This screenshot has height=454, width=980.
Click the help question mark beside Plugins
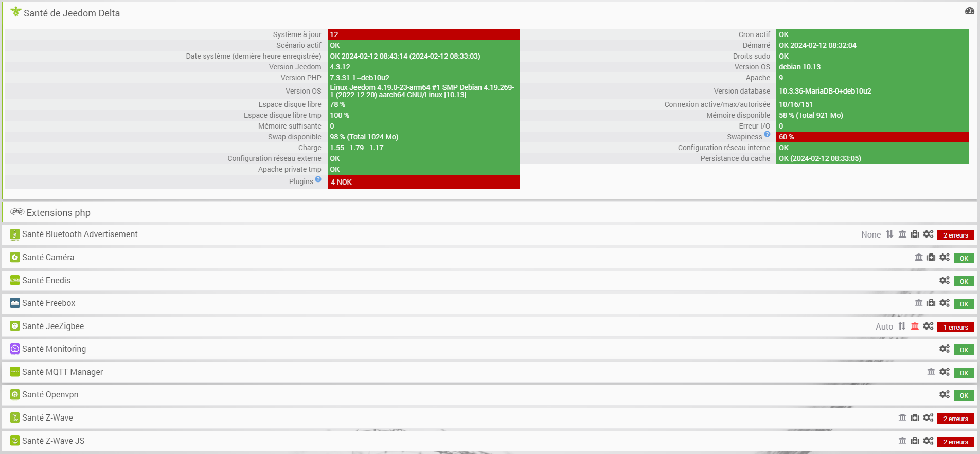(318, 179)
